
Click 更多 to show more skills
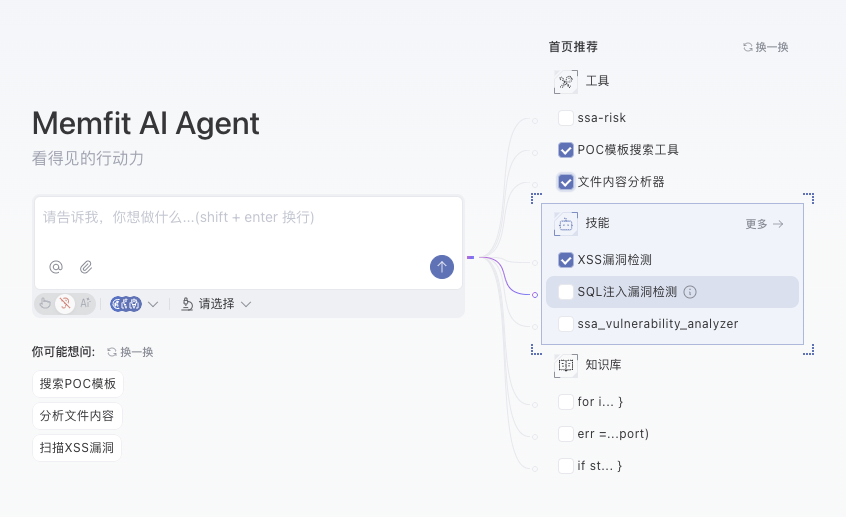(x=764, y=224)
